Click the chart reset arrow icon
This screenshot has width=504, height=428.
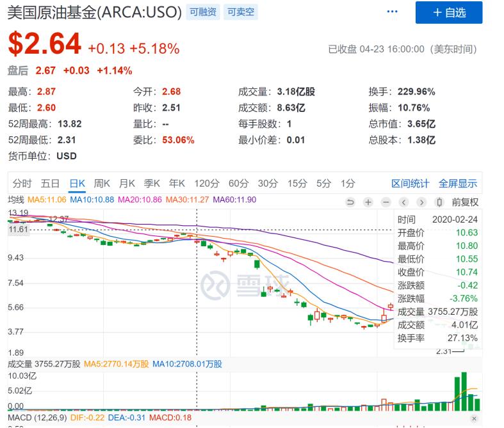point(350,202)
